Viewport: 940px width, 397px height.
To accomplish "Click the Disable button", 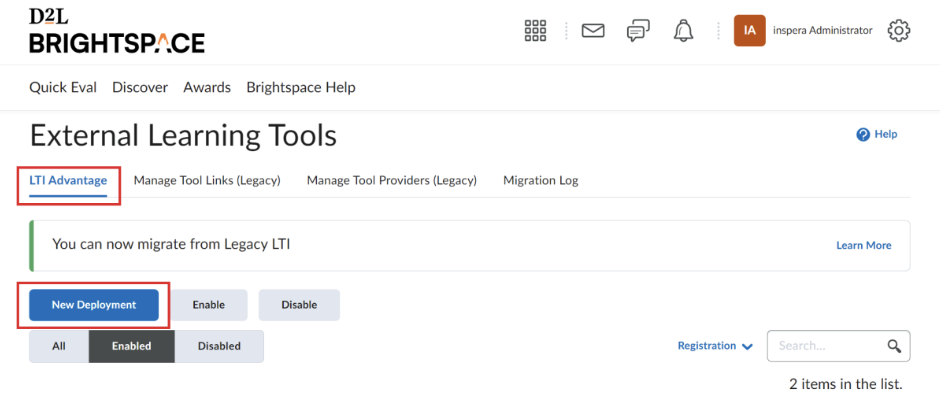I will pos(299,305).
